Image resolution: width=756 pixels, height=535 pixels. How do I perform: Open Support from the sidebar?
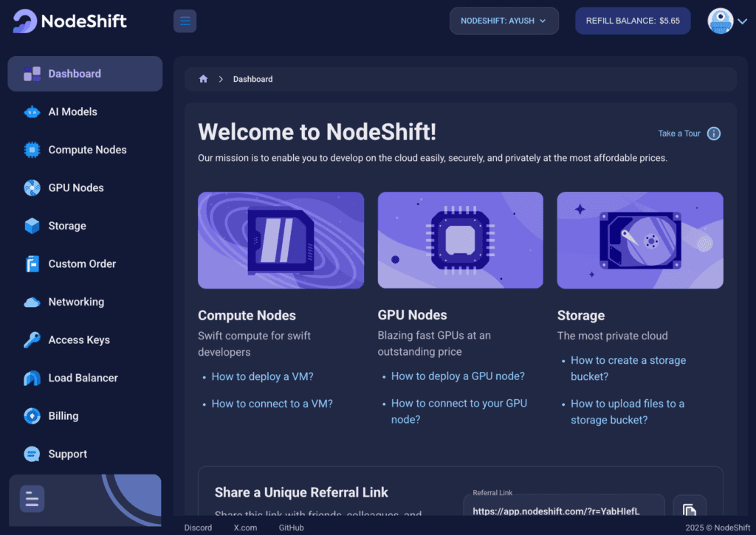point(85,454)
